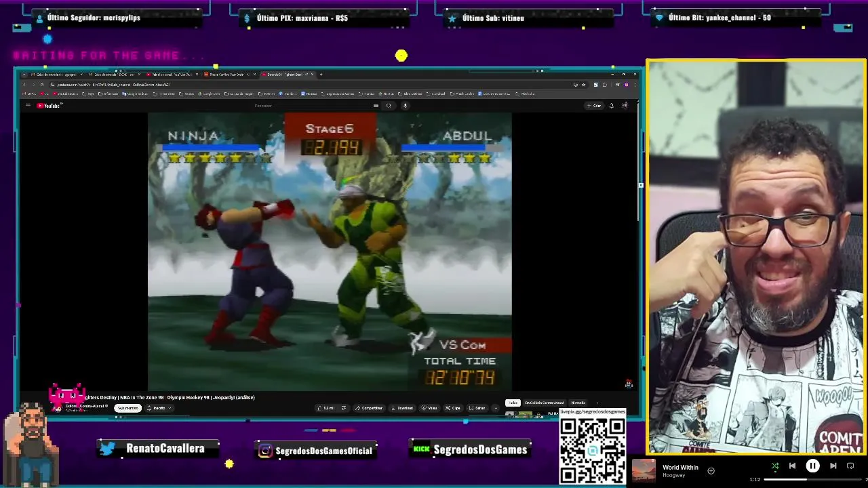Click the YouTube Criar button
The image size is (868, 488).
pos(594,105)
